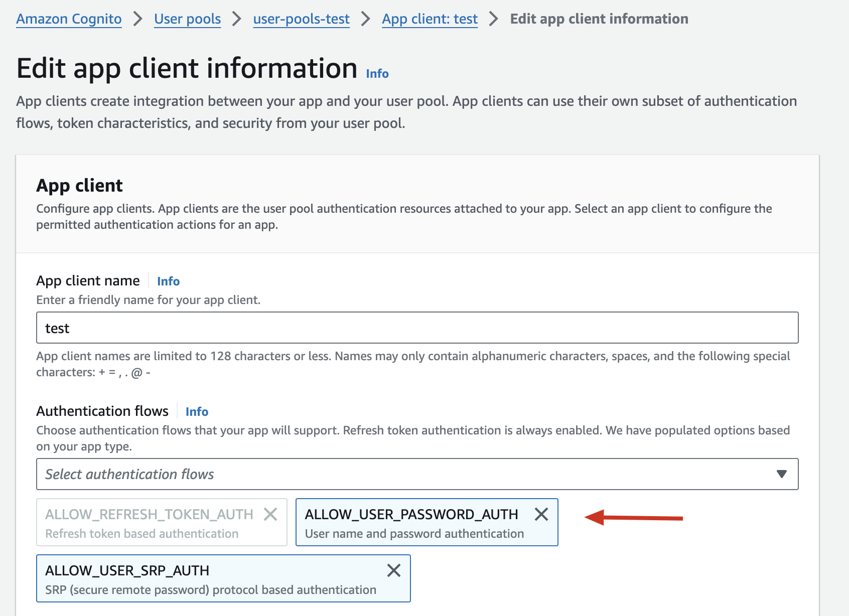Remove the ALLOW_USER_SRP_AUTH flow with its X
Image resolution: width=849 pixels, height=616 pixels.
[393, 570]
